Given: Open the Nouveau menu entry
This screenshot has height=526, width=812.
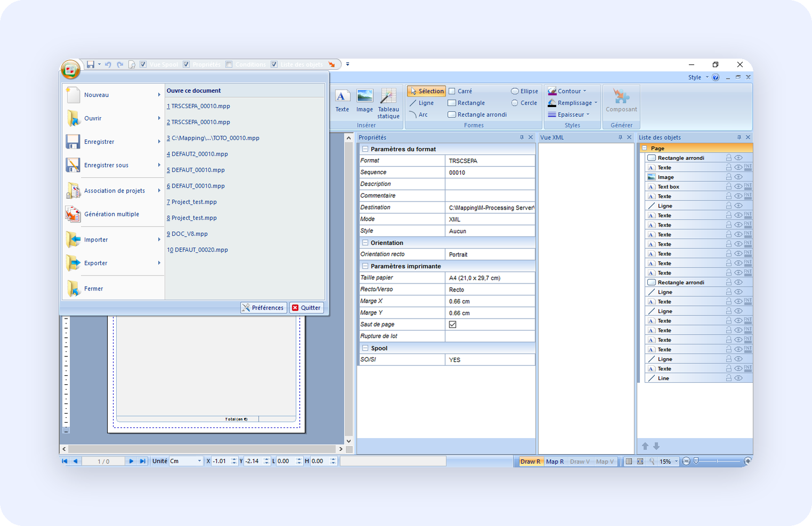Looking at the screenshot, I should coord(113,95).
